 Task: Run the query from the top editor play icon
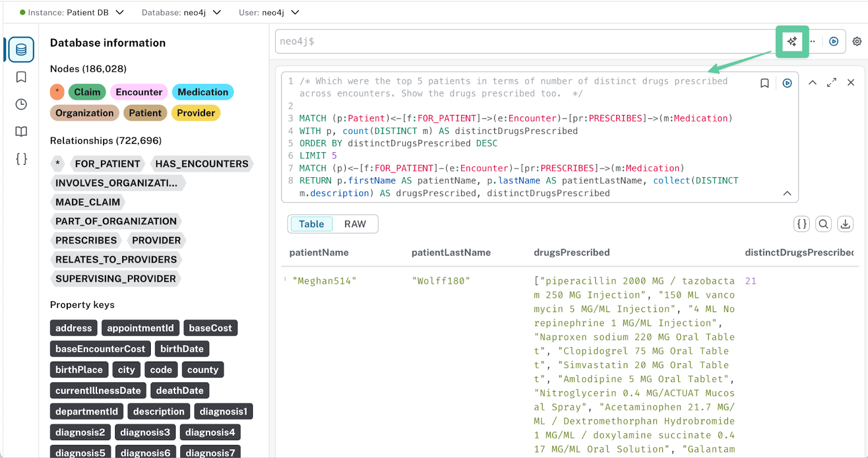click(x=834, y=41)
